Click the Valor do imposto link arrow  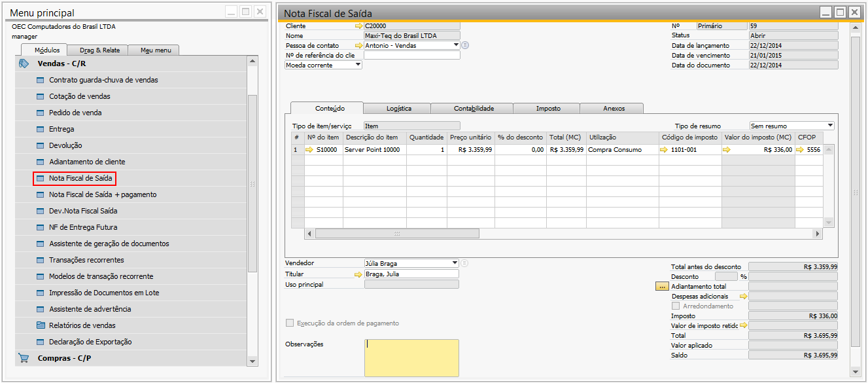tap(727, 150)
